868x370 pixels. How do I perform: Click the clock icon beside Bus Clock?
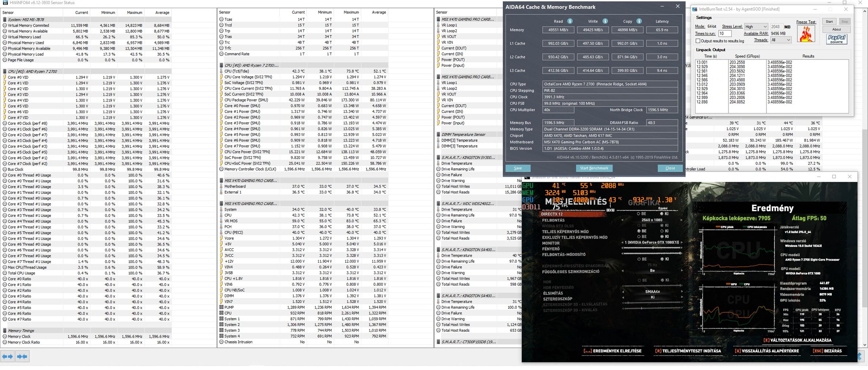pyautogui.click(x=5, y=169)
